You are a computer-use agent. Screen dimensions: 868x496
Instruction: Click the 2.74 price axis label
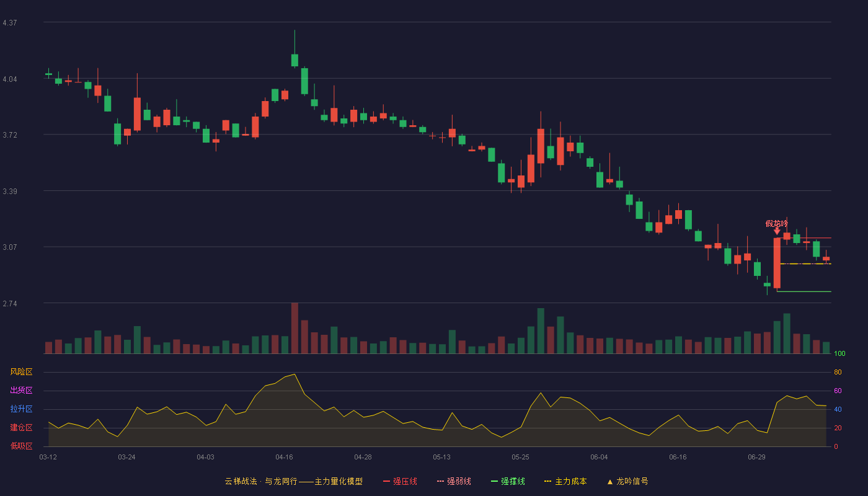[10, 304]
